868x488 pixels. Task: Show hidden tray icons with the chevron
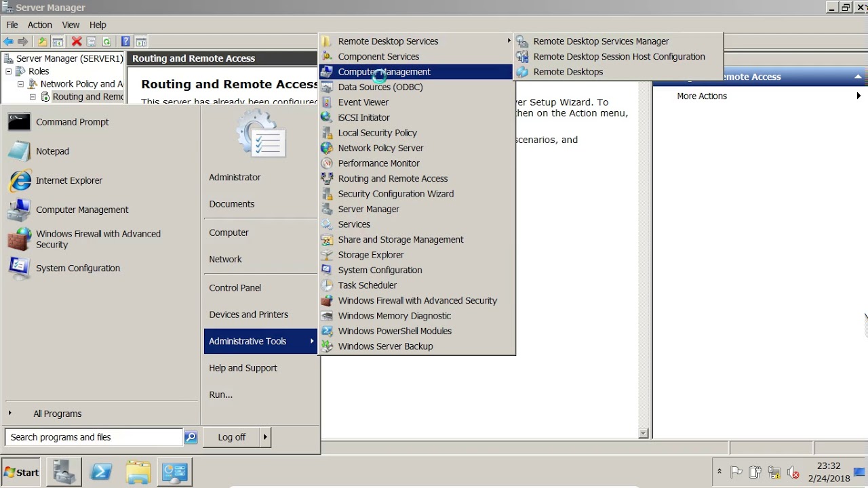click(719, 472)
